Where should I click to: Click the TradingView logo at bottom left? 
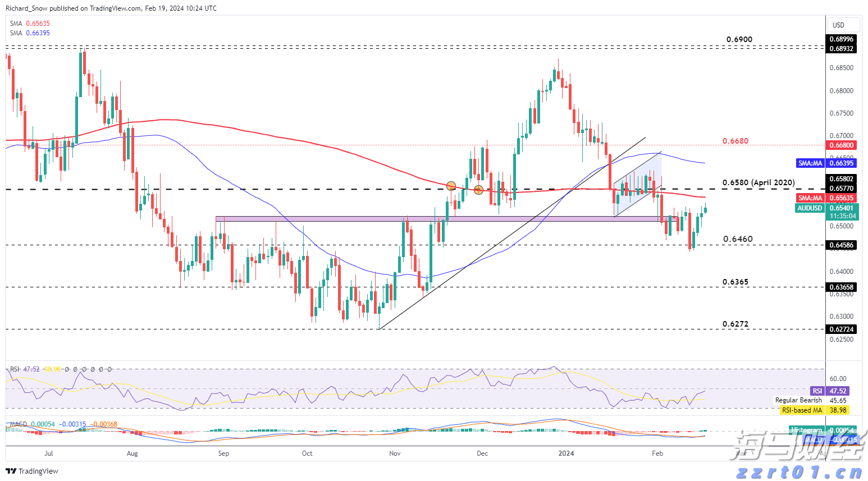(32, 471)
